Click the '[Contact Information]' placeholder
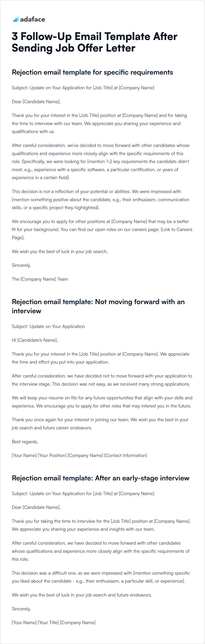The width and height of the screenshot is (205, 644). 126,455
